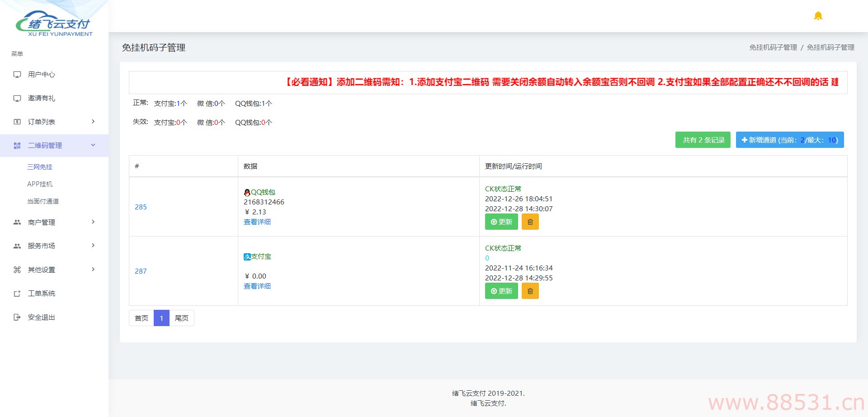This screenshot has height=417, width=868.
Task: Click the 服务市场 people icon
Action: click(x=17, y=246)
